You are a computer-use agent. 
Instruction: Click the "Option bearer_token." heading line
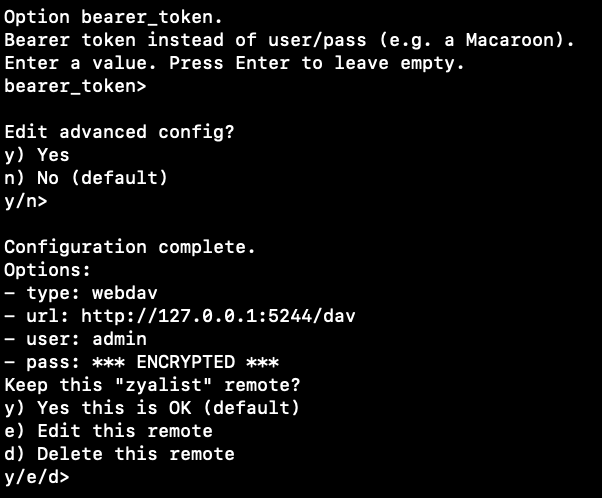tap(114, 17)
